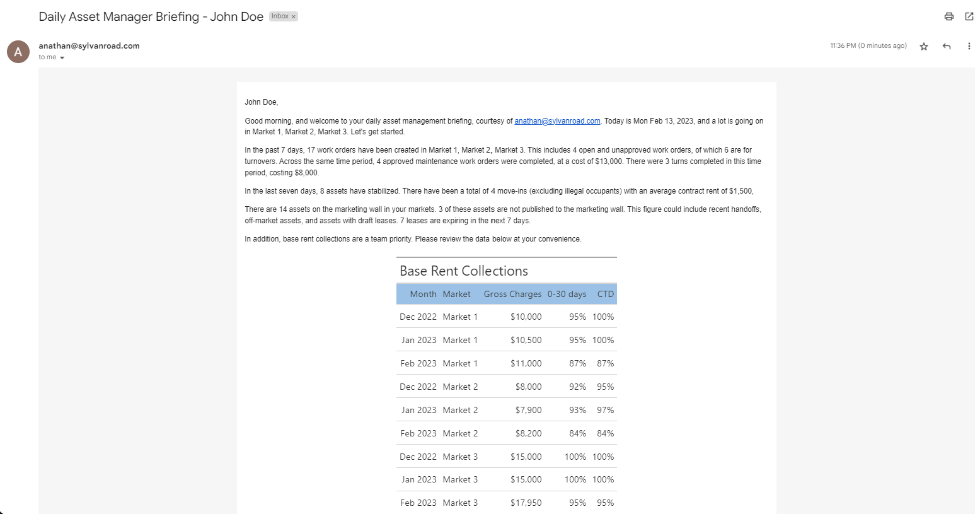
Task: Click the paragraph starting 'In the last seven days'
Action: click(499, 191)
